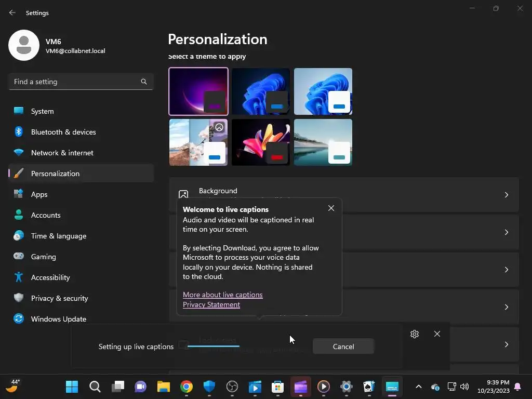Open Windows Update settings

click(x=81, y=319)
